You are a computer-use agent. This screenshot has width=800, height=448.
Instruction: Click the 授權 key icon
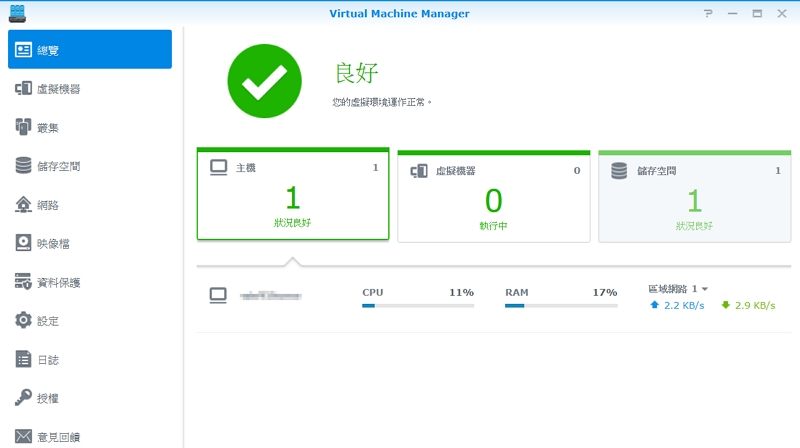(x=23, y=398)
